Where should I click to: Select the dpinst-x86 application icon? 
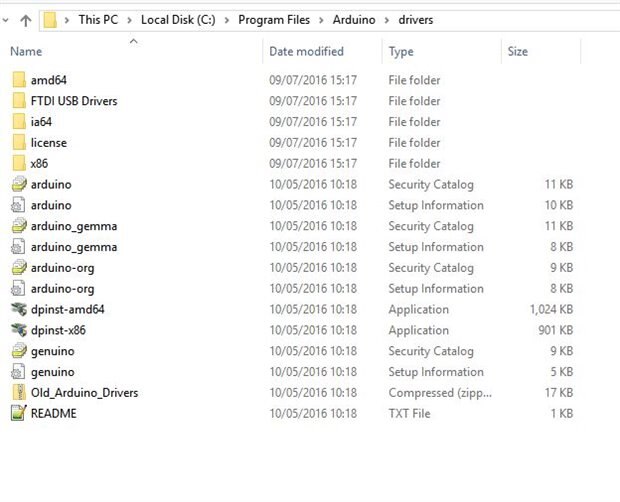click(x=18, y=331)
